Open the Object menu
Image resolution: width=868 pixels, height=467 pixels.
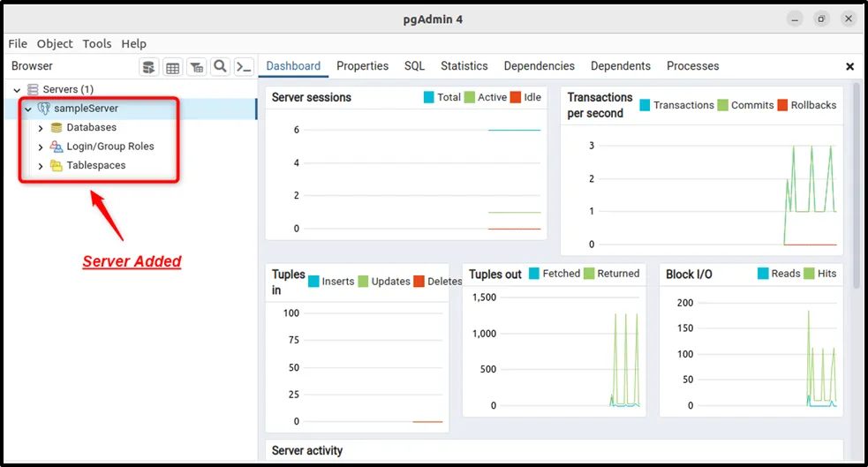tap(55, 43)
